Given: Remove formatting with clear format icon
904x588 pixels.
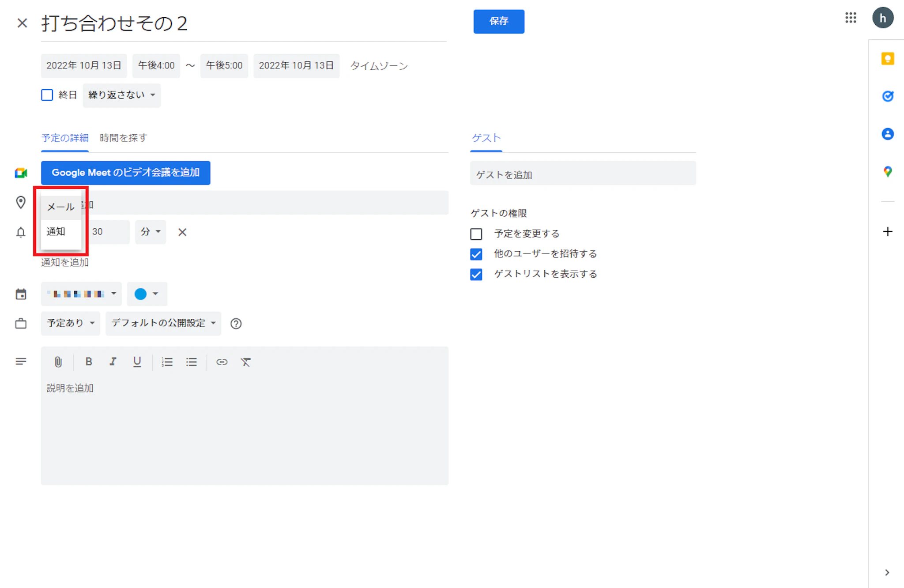Looking at the screenshot, I should pyautogui.click(x=246, y=362).
